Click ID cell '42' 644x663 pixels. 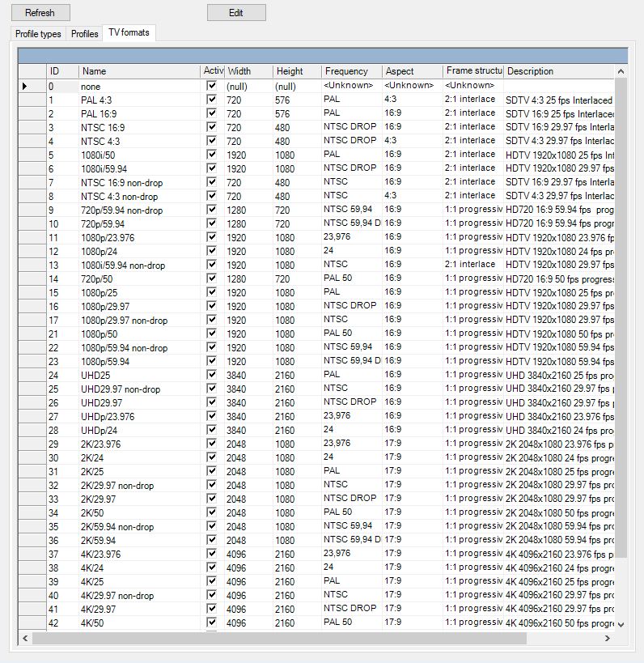(x=62, y=623)
